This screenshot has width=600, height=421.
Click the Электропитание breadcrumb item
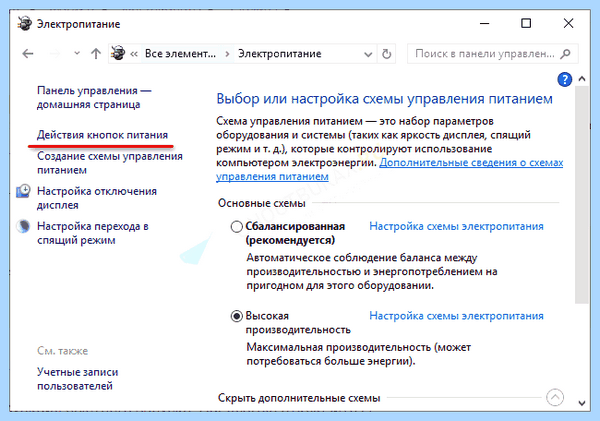click(279, 54)
